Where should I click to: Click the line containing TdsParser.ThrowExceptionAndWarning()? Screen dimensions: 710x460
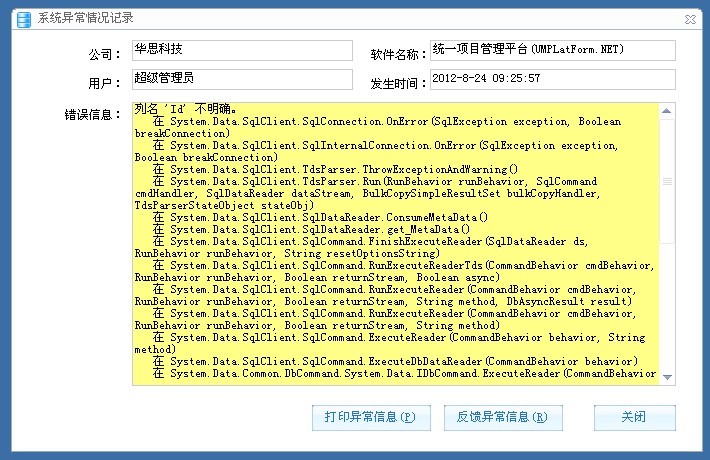pos(335,169)
